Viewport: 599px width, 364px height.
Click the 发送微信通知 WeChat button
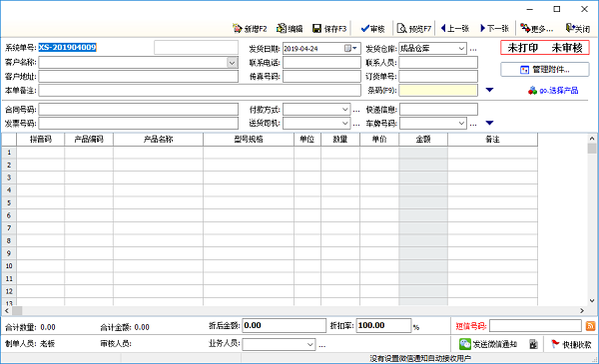[488, 344]
